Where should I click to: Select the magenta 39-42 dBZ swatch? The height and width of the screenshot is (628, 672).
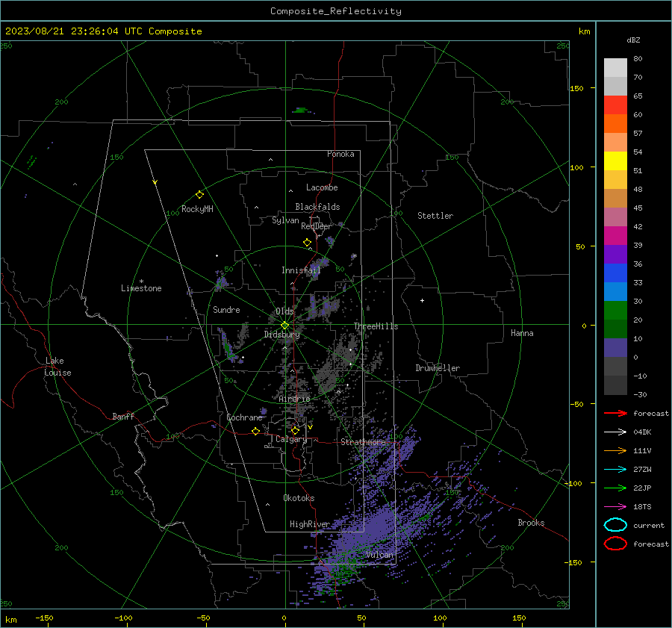tap(615, 235)
